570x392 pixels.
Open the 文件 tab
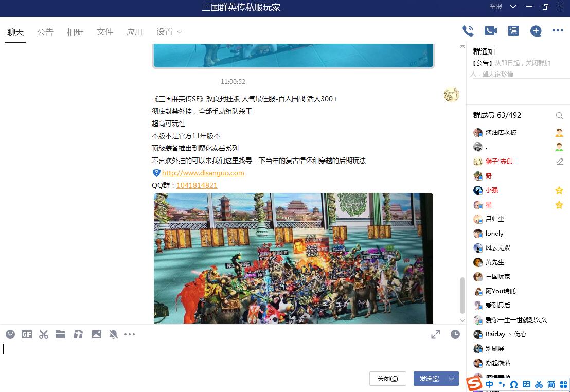pyautogui.click(x=105, y=32)
